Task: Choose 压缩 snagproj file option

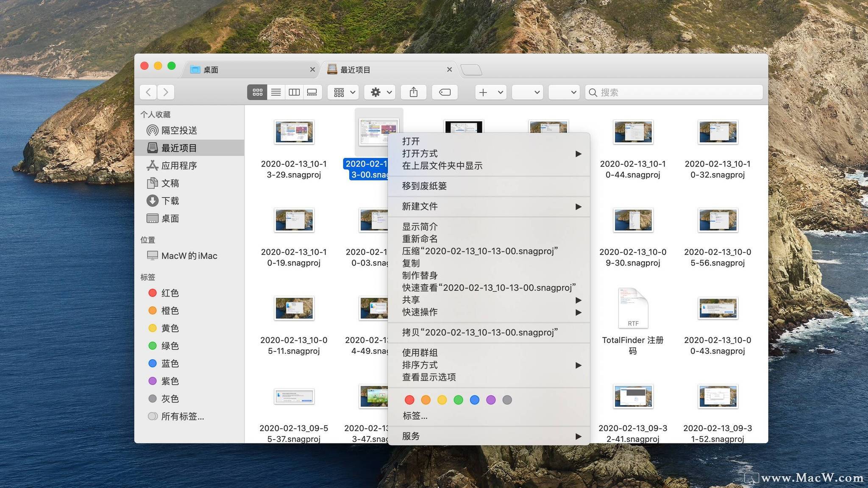Action: [489, 251]
